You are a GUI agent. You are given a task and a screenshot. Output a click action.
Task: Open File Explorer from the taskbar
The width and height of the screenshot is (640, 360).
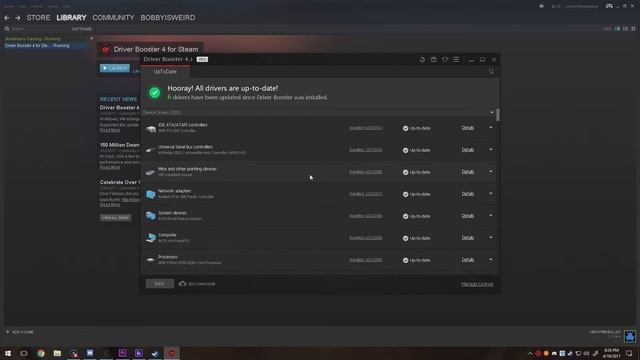(57, 353)
